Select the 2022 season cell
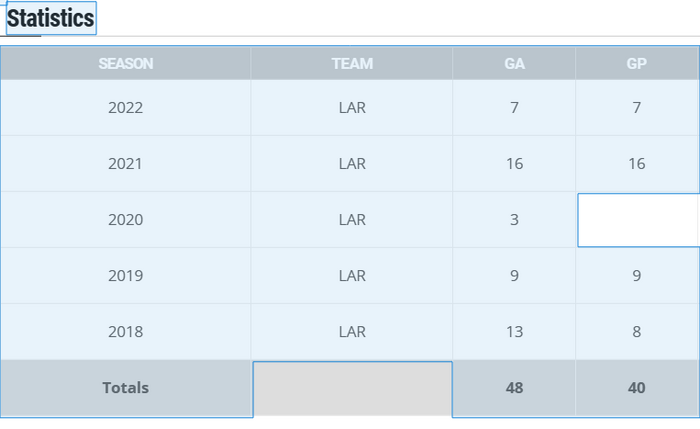Image resolution: width=700 pixels, height=429 pixels. pyautogui.click(x=126, y=108)
